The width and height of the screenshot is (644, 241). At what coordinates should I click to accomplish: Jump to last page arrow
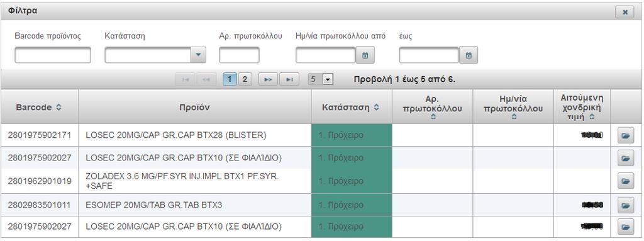[x=289, y=79]
